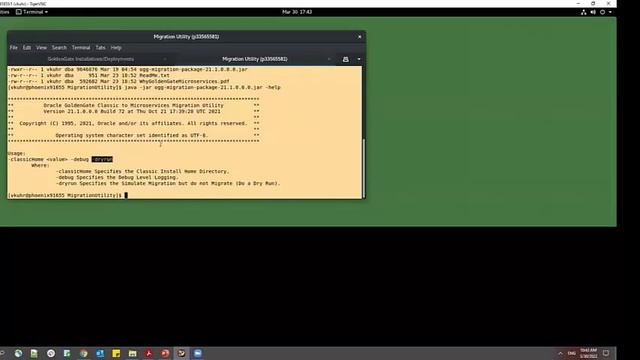
Task: Click the -debug description line
Action: click(117, 178)
